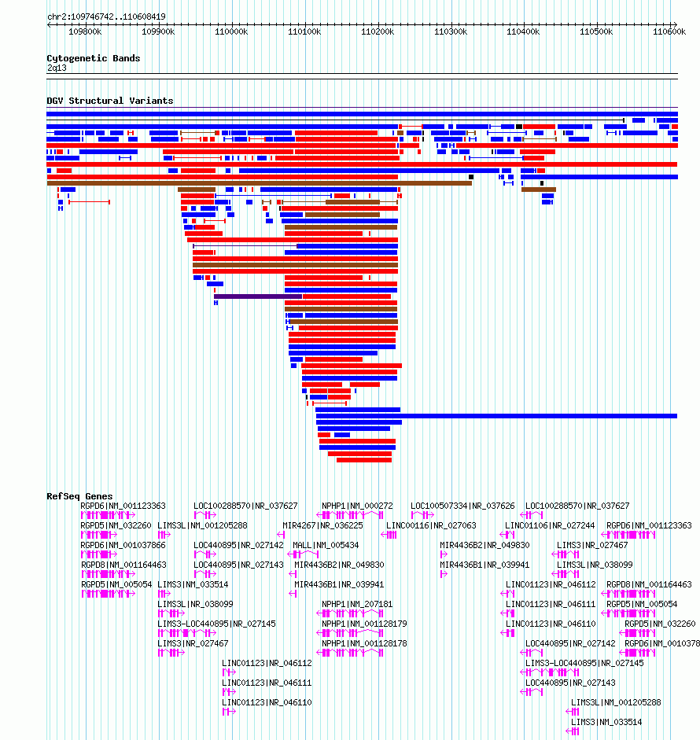This screenshot has height=740, width=700.
Task: Click the LINC00116 gene model glyph
Action: (389, 535)
